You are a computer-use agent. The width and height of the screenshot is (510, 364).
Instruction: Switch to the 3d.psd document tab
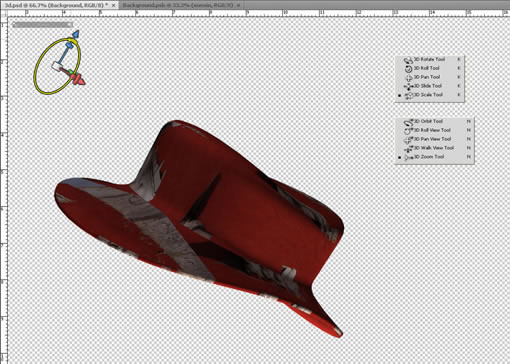(x=57, y=5)
